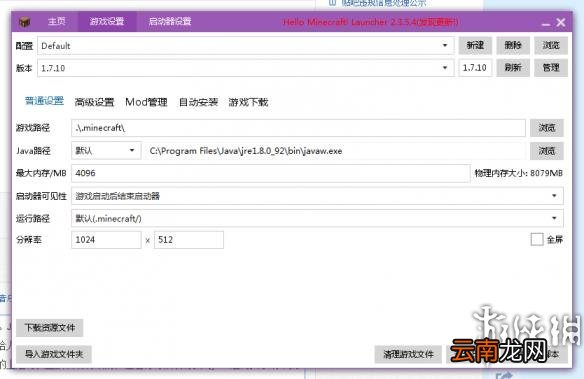Click the 游戏路径 .minecraft path field
Viewport: 584px width, 379px height.
[x=298, y=128]
